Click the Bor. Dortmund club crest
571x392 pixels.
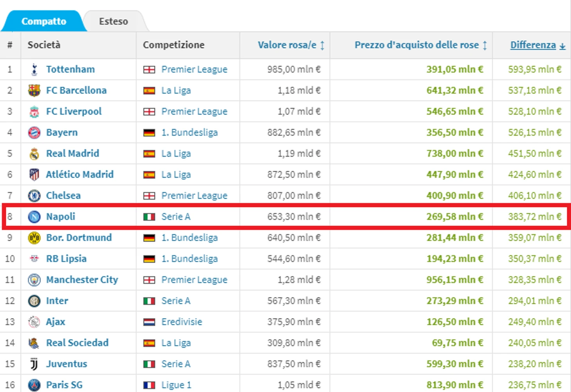pyautogui.click(x=34, y=238)
